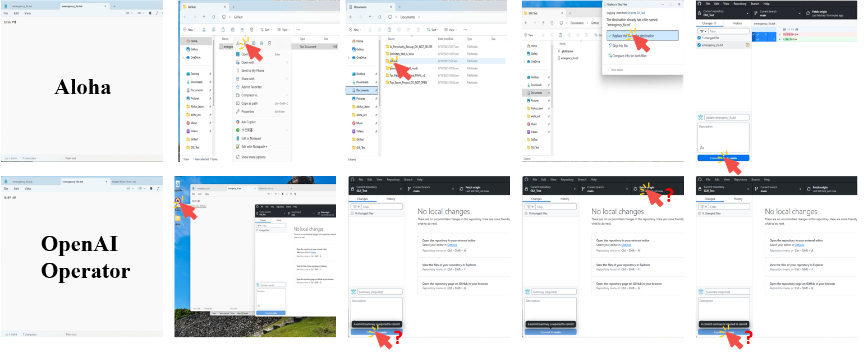
Task: Expand OneDrive in the GitTest Explorer sidebar
Action: coord(183,58)
